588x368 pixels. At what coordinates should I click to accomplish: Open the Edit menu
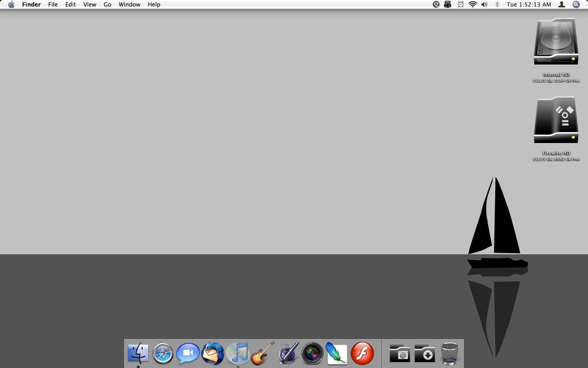click(70, 4)
